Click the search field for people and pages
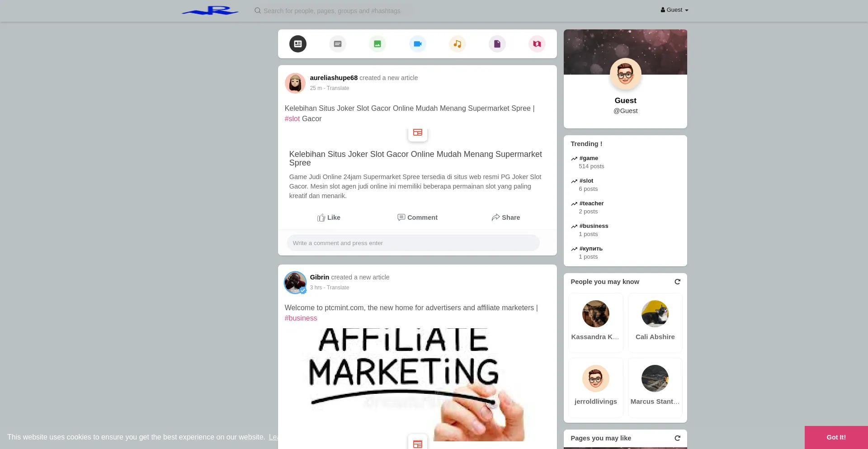868x449 pixels. coord(332,11)
